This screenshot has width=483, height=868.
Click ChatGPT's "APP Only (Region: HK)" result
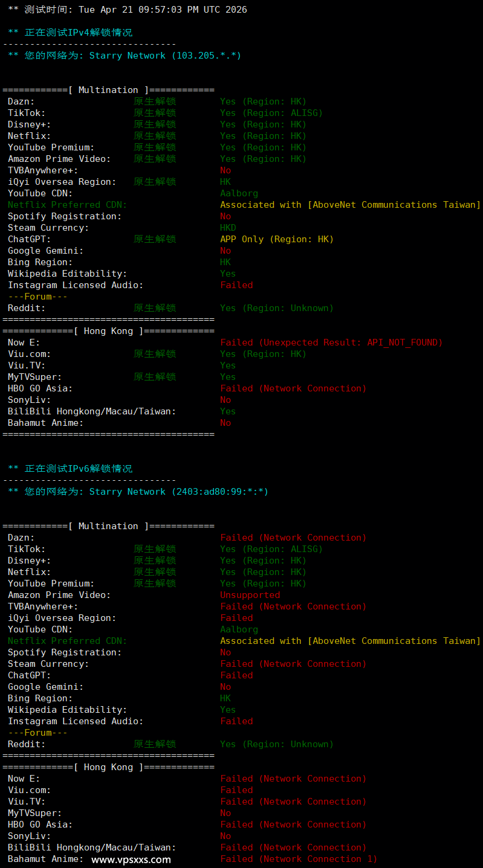276,239
